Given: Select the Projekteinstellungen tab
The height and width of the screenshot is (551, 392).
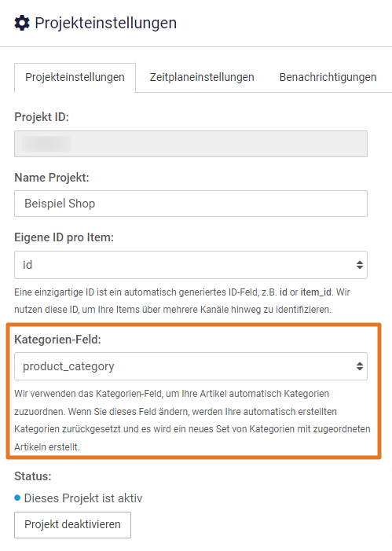Looking at the screenshot, I should (75, 77).
